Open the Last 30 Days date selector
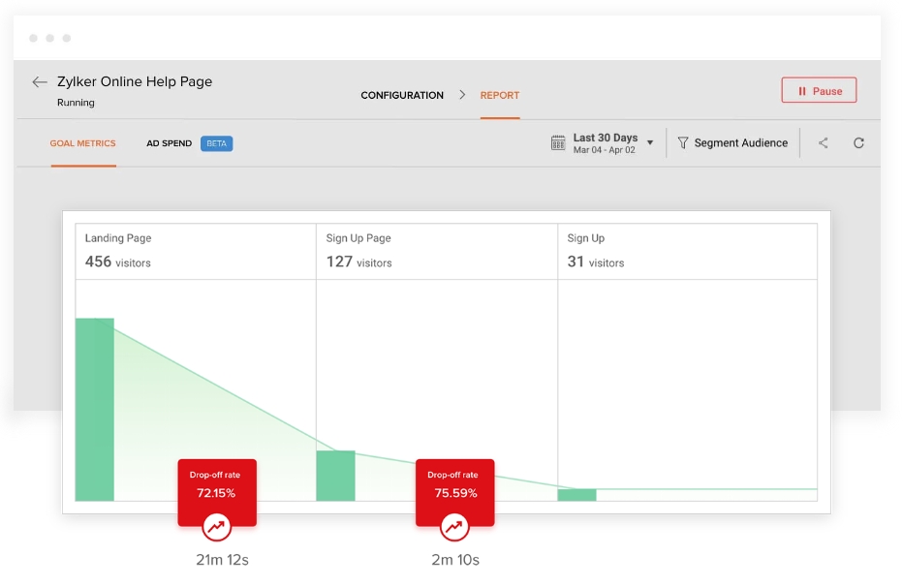This screenshot has width=903, height=588. pos(605,143)
